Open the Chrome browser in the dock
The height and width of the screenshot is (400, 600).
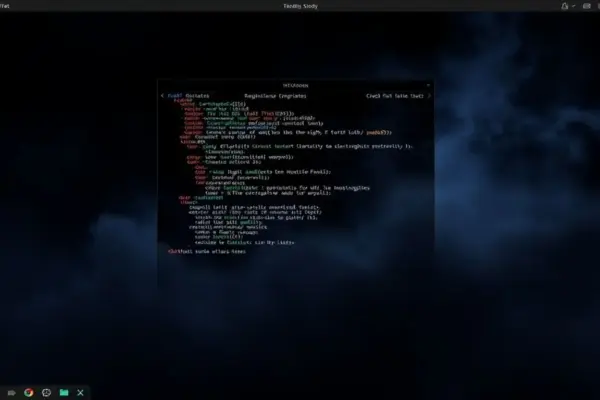(x=29, y=392)
